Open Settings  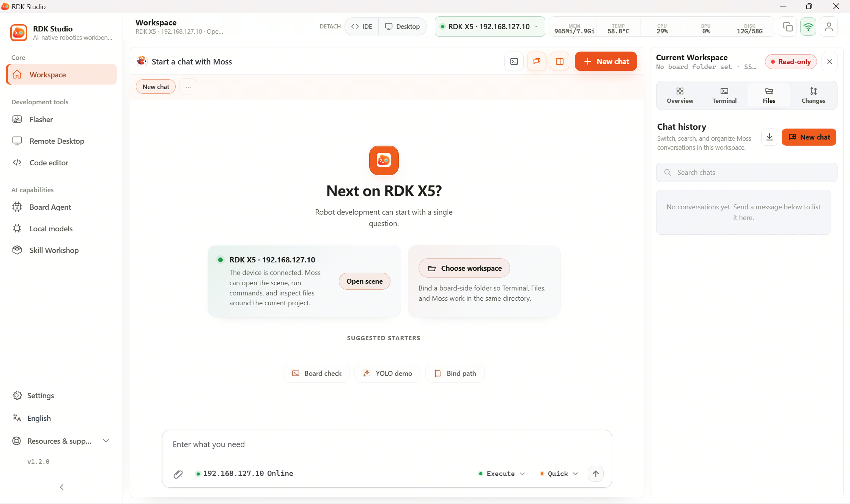(x=61, y=396)
